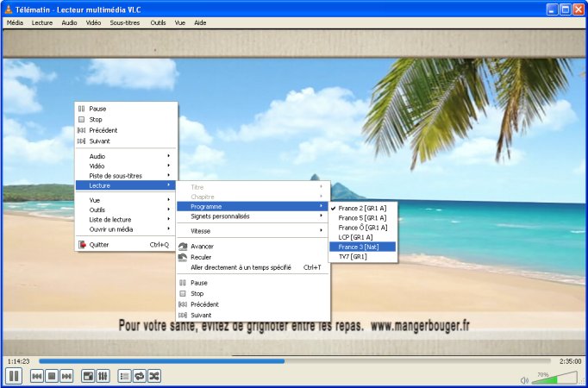Select Précédent in the Lecture submenu
Image resolution: width=588 pixels, height=388 pixels.
point(253,304)
